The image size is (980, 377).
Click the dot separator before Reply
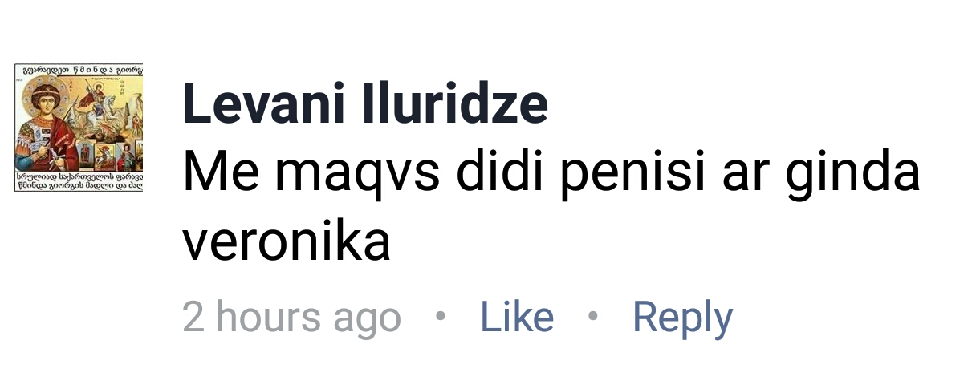(x=593, y=316)
